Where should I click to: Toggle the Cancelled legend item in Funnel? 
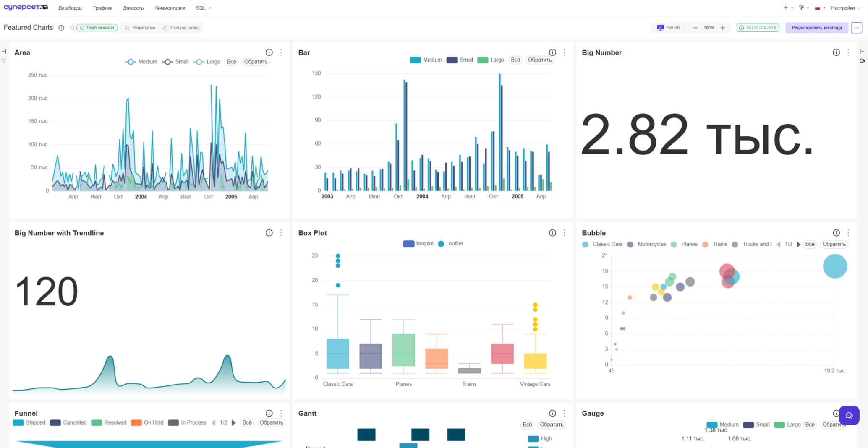tap(68, 422)
